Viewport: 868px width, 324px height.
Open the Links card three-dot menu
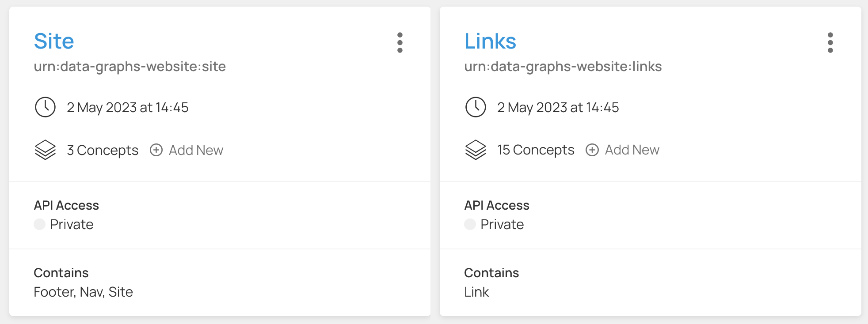pyautogui.click(x=830, y=42)
